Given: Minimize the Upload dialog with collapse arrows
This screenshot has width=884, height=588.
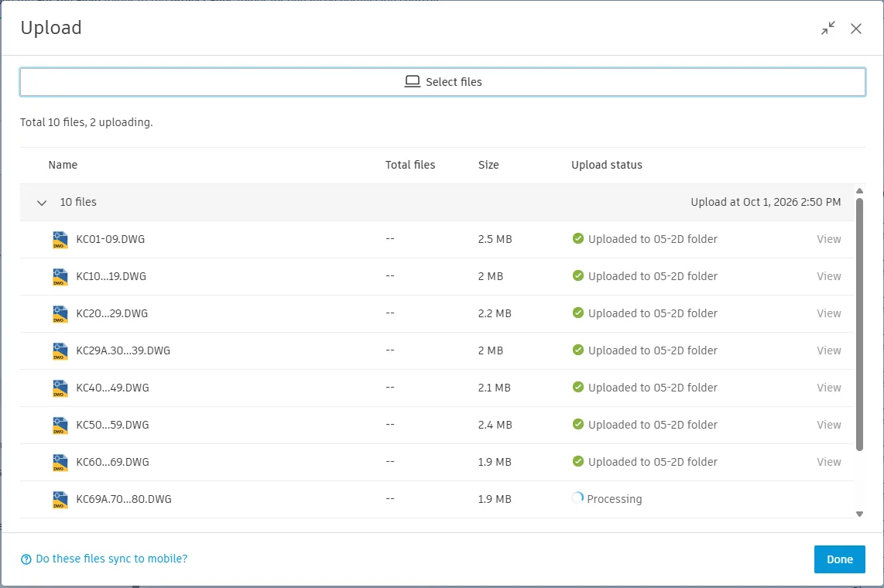Looking at the screenshot, I should pyautogui.click(x=828, y=28).
